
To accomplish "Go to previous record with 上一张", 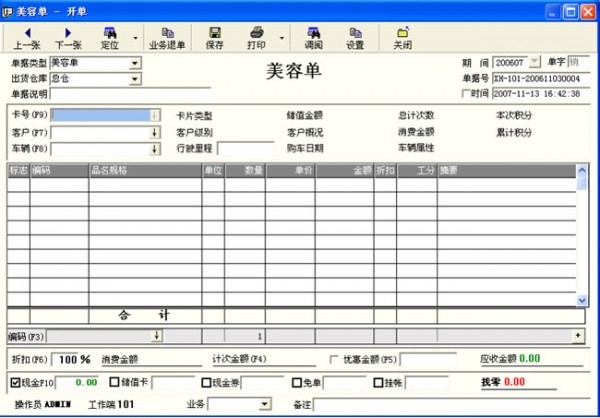I will click(x=27, y=38).
